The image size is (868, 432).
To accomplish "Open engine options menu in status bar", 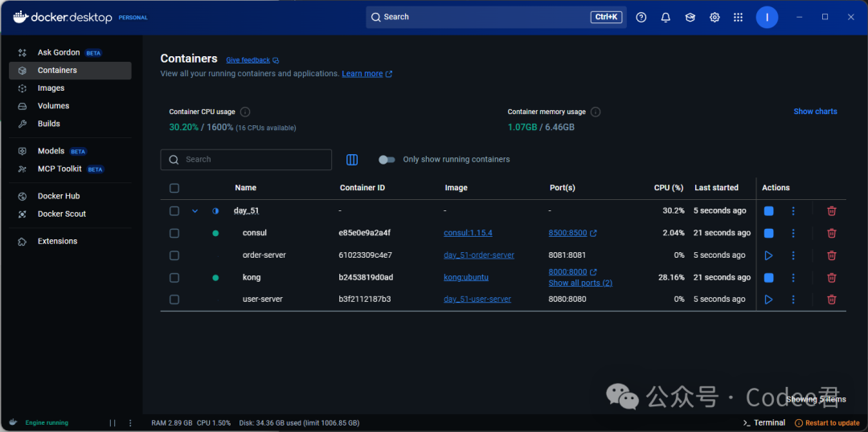I will click(131, 422).
